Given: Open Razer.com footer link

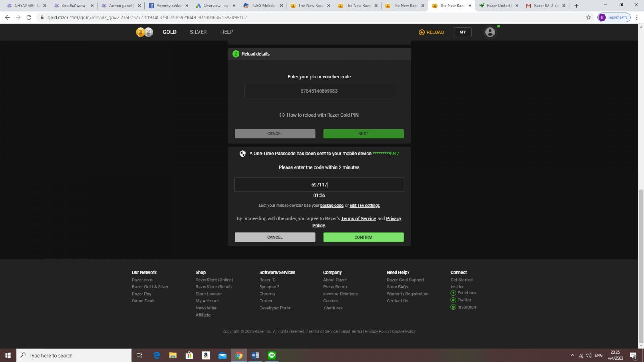Looking at the screenshot, I should 142,280.
